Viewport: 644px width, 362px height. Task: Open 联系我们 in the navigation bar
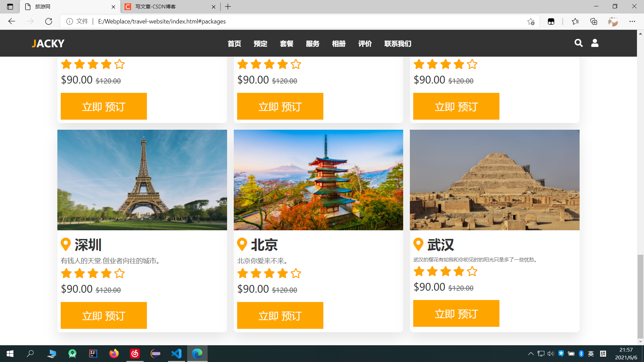pyautogui.click(x=397, y=44)
